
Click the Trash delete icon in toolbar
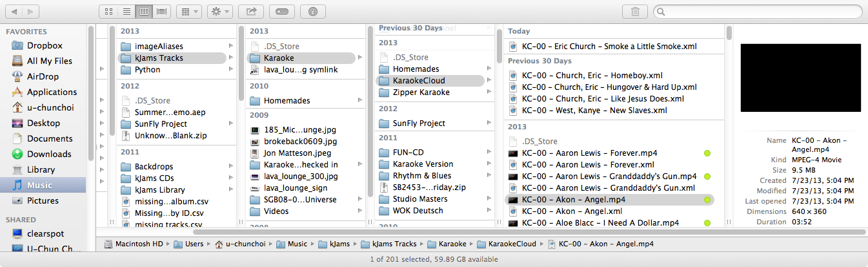(x=635, y=12)
